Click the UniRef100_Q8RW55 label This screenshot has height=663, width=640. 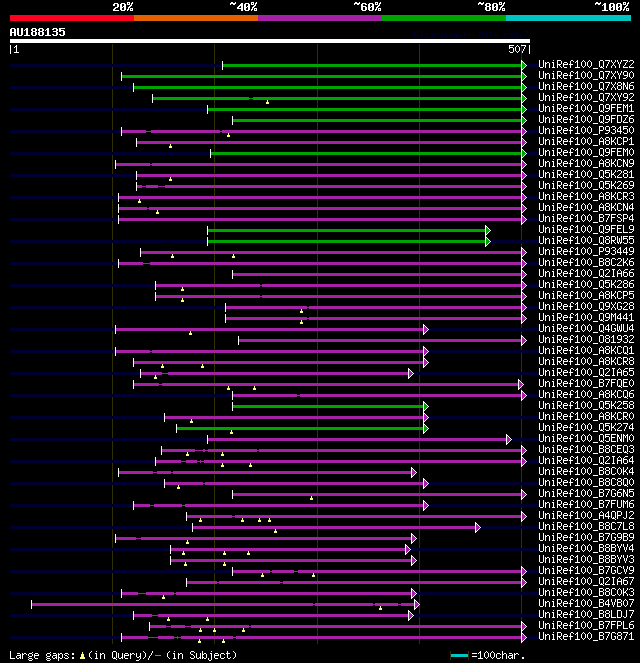click(586, 240)
